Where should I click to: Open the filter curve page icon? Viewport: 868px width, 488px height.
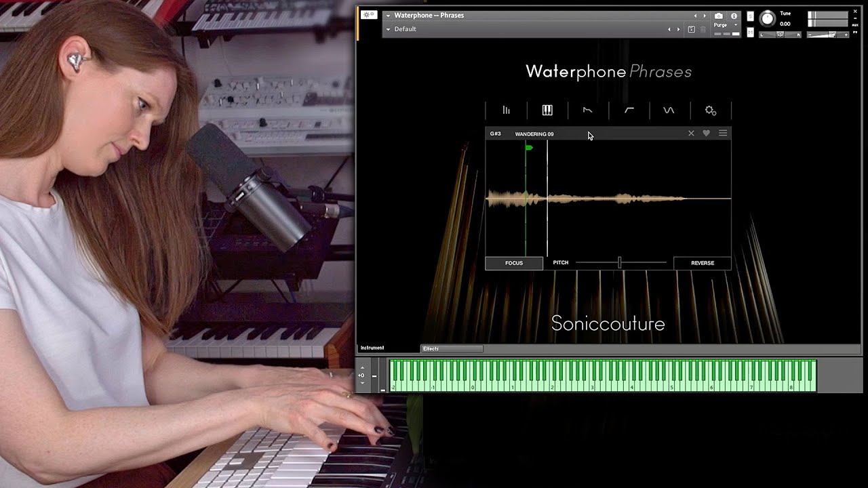[629, 110]
